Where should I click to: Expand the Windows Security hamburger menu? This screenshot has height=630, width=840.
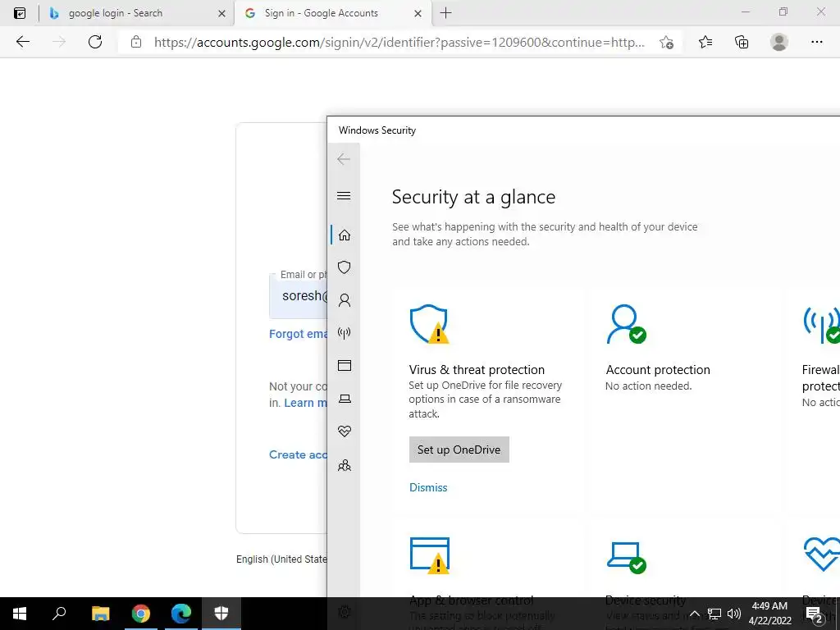coord(344,196)
